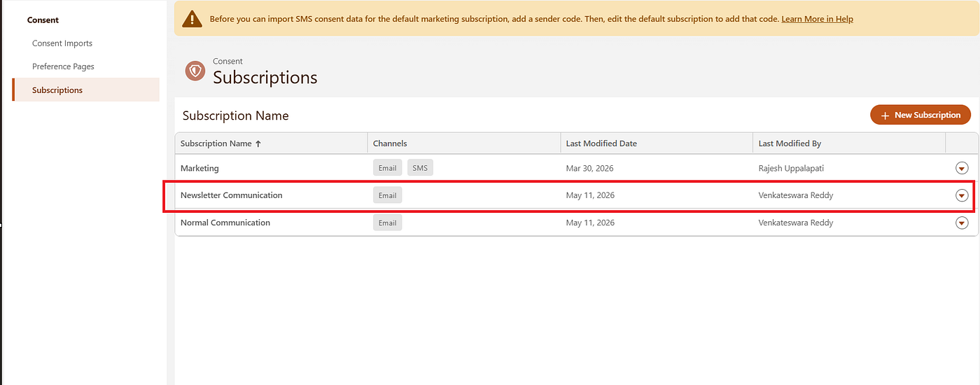
Task: Click Venkateswara Reddy in Normal Communication row
Action: coord(796,223)
